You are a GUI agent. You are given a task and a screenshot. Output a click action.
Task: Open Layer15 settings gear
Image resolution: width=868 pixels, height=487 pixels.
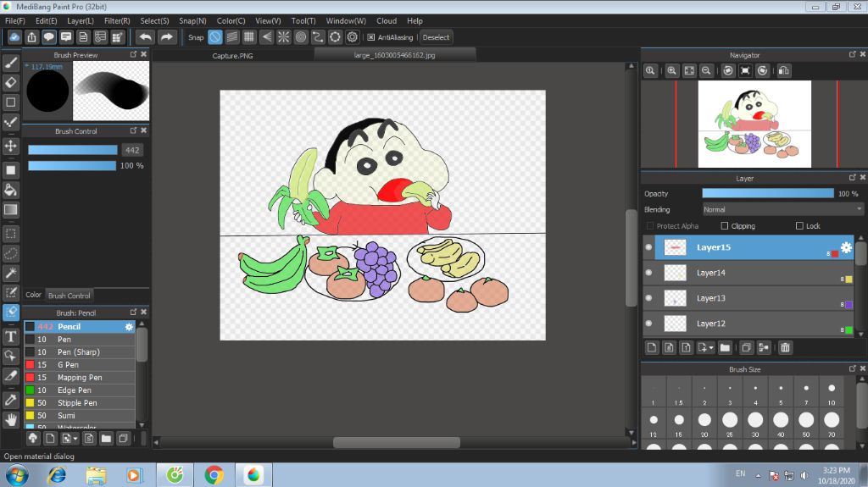[x=847, y=247]
